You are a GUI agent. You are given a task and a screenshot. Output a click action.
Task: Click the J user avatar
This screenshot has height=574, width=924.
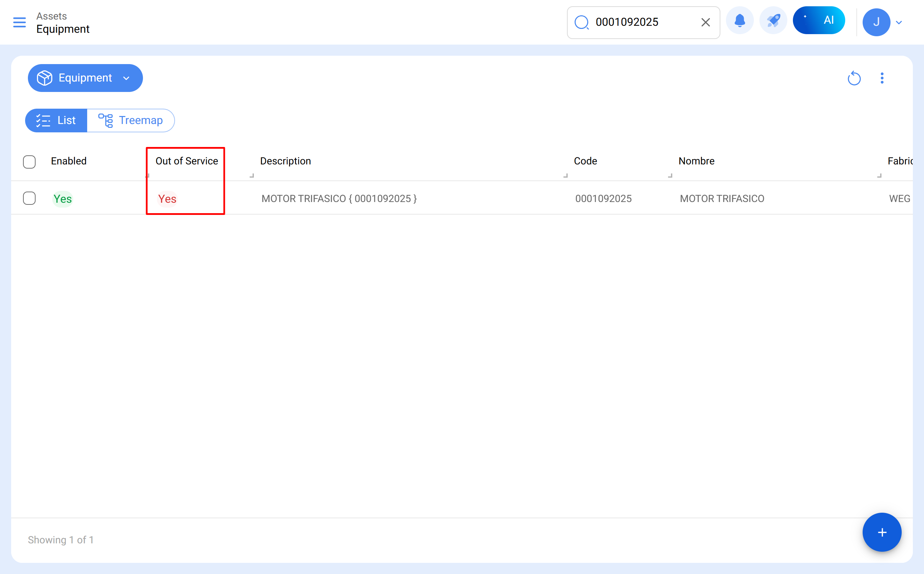(x=876, y=22)
